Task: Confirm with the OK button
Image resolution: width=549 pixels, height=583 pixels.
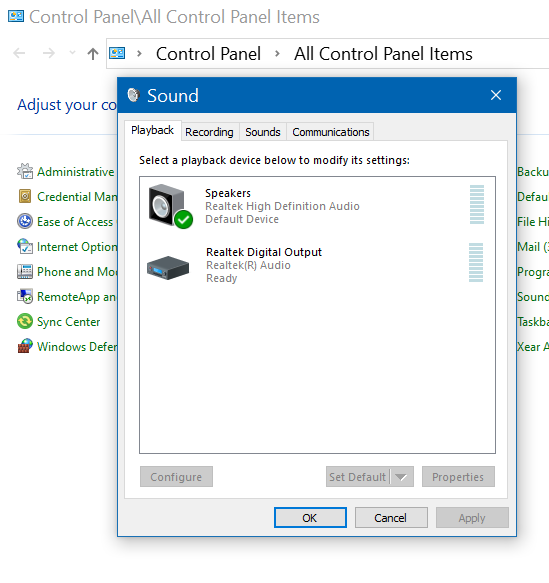Action: coord(310,518)
